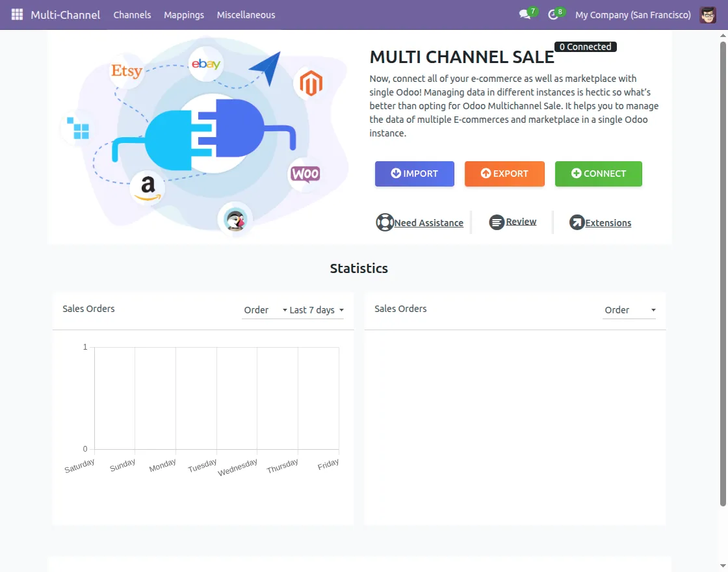
Task: Click the Need Assistance lifebuoy icon
Action: (x=385, y=222)
